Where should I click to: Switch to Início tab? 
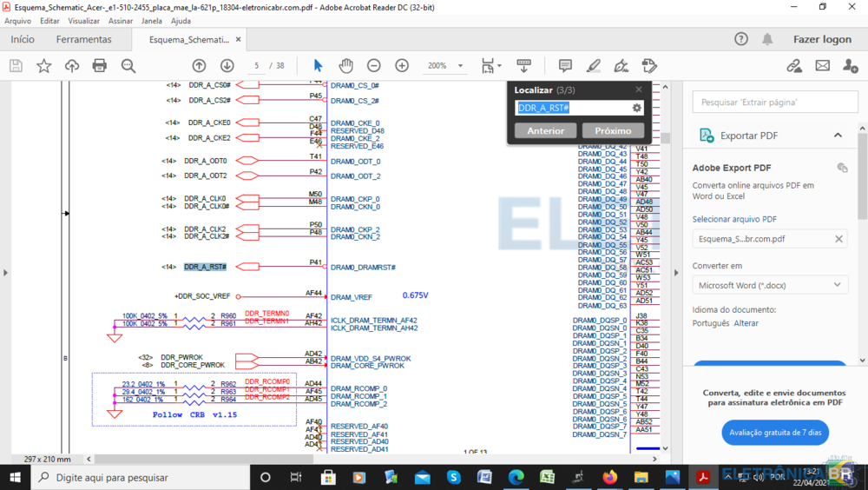pos(23,39)
